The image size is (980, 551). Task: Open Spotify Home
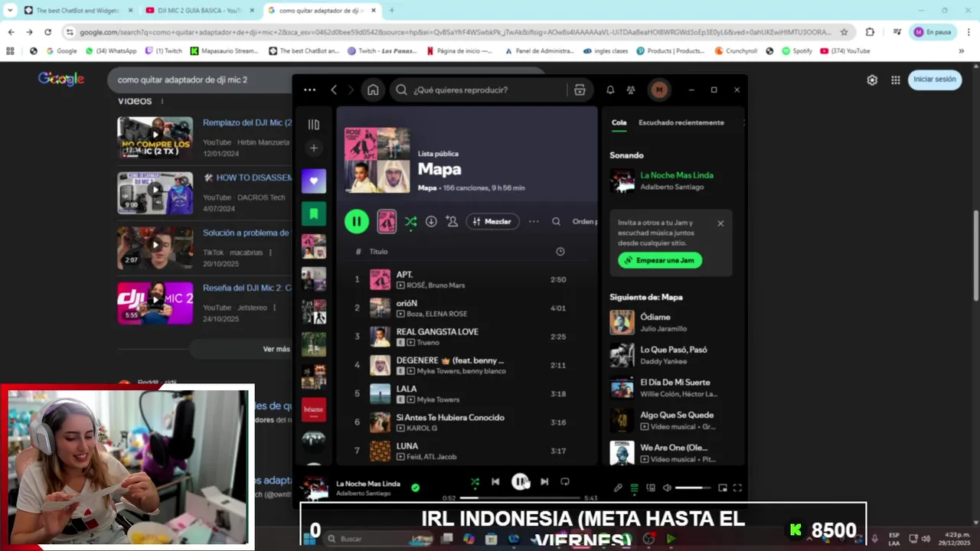[373, 90]
